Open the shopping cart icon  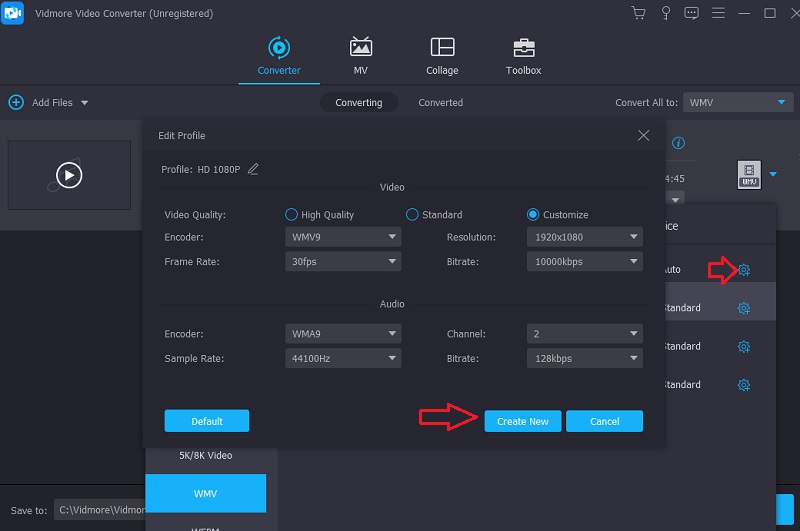(x=639, y=13)
